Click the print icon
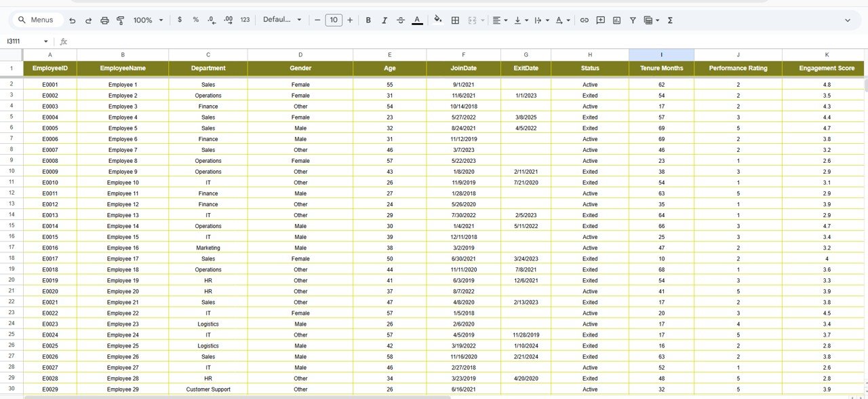The width and height of the screenshot is (868, 399). click(x=104, y=20)
